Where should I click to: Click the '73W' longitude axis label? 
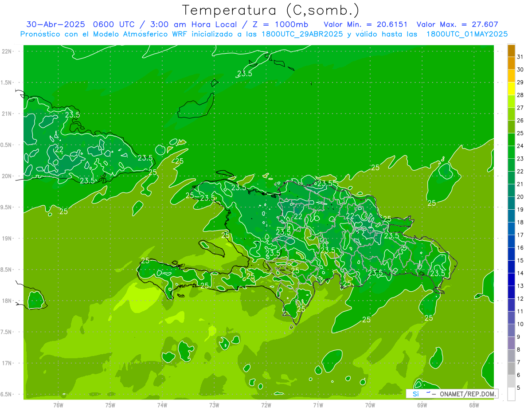click(214, 405)
